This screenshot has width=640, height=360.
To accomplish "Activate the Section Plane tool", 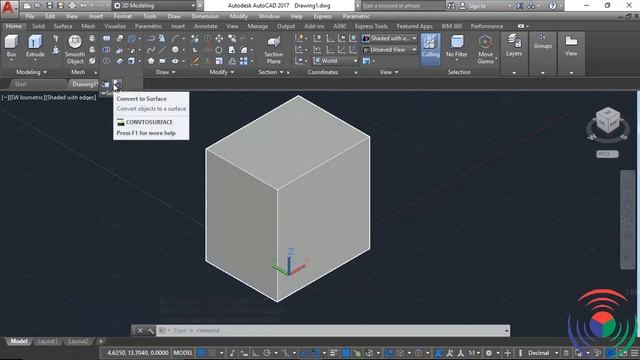I will point(273,49).
